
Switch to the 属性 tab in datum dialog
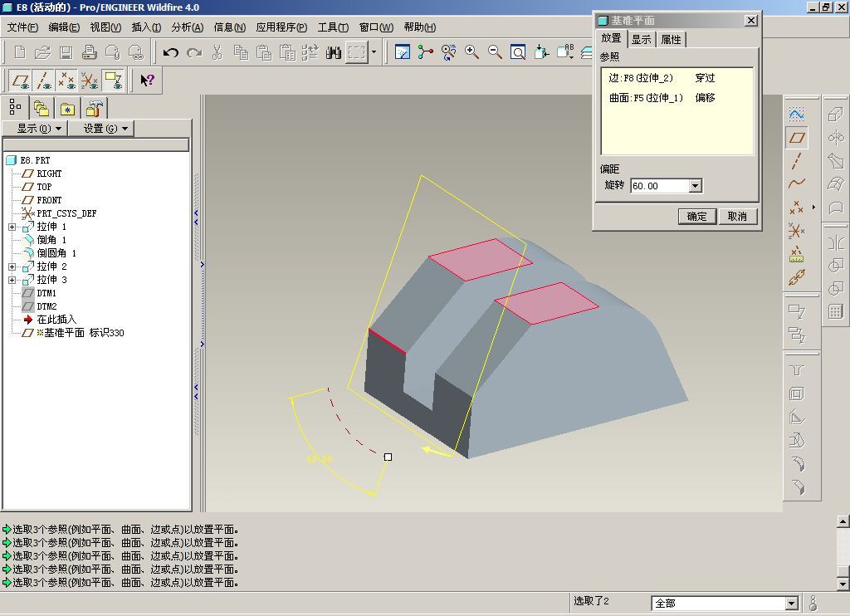click(671, 40)
